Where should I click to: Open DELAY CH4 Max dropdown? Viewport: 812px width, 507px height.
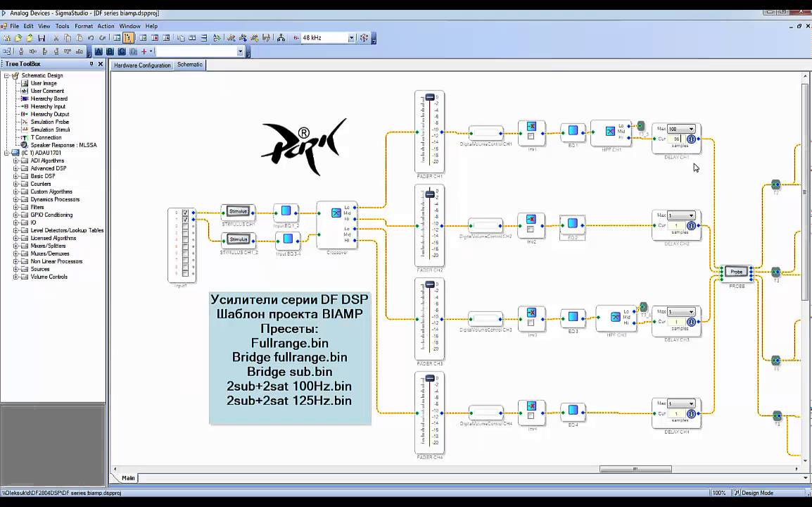[691, 403]
